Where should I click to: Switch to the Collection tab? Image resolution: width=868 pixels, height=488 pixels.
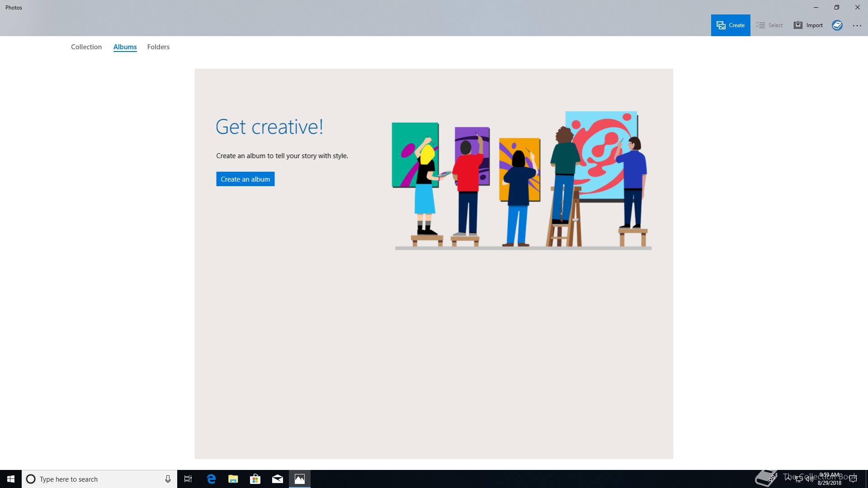pos(86,47)
